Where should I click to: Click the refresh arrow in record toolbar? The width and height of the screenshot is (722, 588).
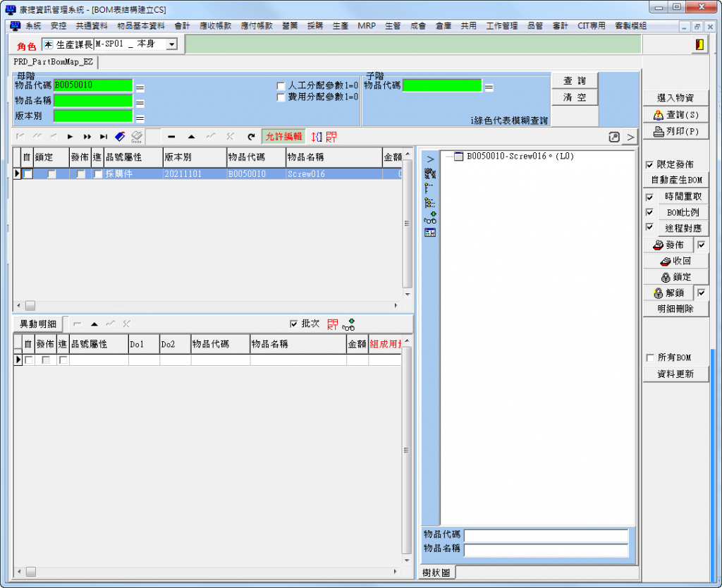pos(250,136)
